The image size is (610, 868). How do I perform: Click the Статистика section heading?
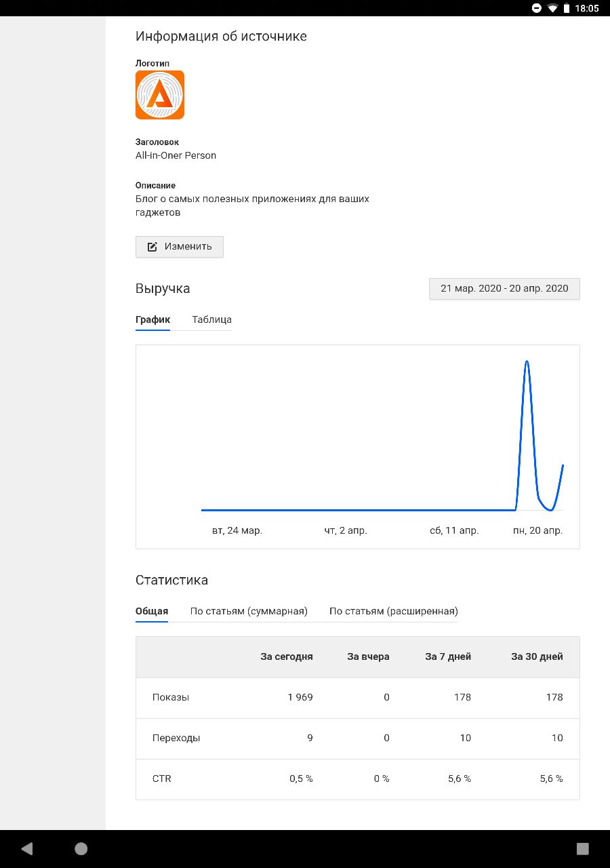point(171,580)
